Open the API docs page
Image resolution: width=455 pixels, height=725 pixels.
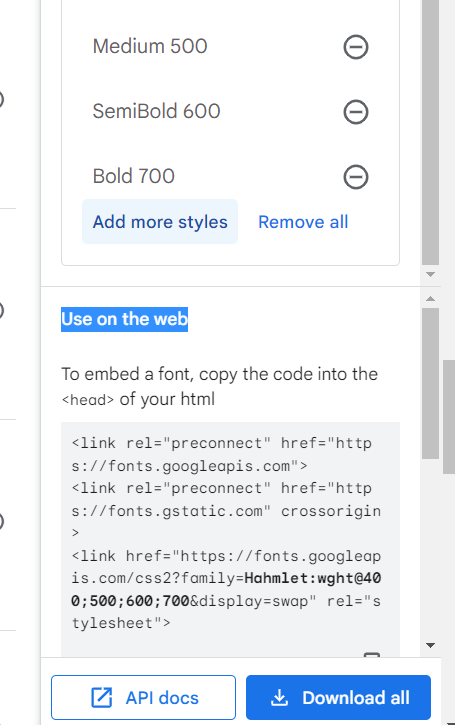pyautogui.click(x=143, y=698)
